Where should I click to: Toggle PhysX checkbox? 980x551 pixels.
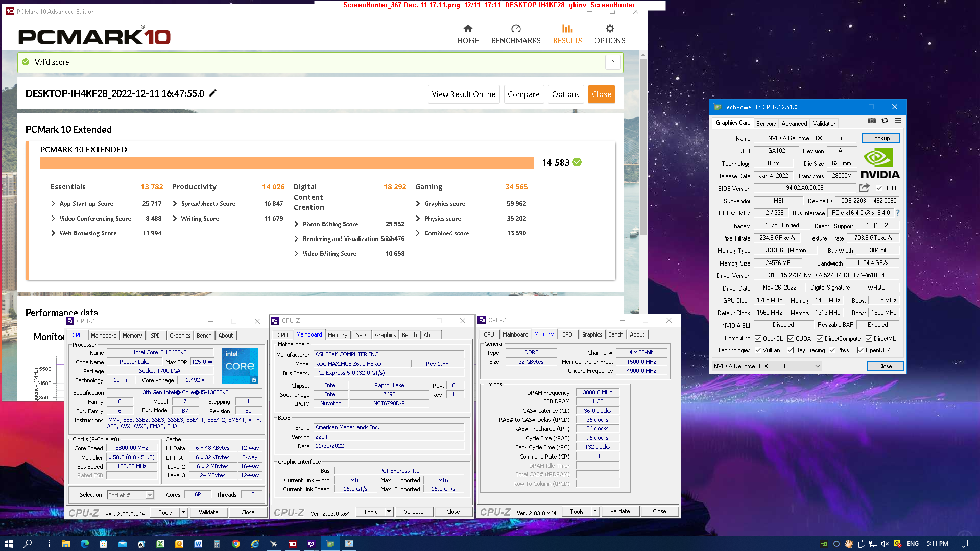tap(832, 350)
